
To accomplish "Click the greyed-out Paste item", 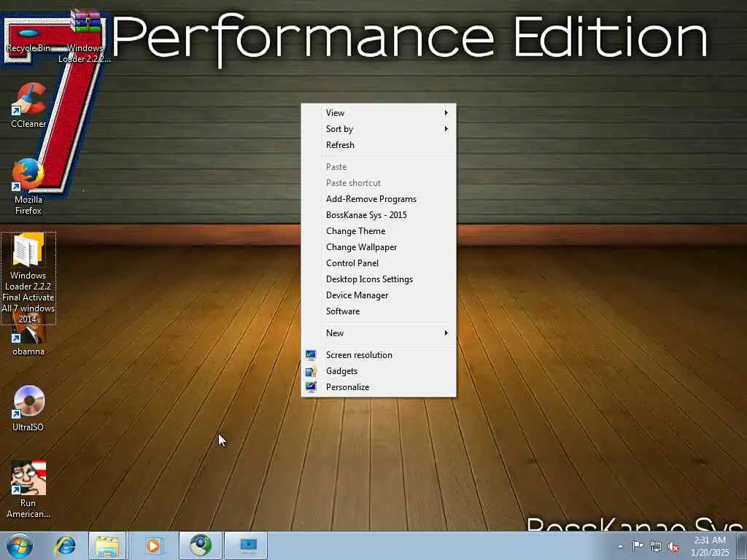I will pyautogui.click(x=379, y=167).
